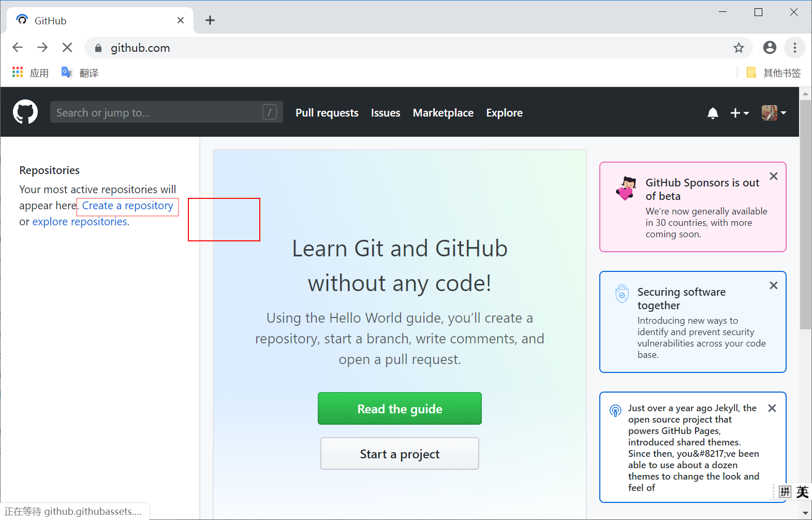Viewport: 812px width, 520px height.
Task: Click the browser forward arrow
Action: click(42, 48)
